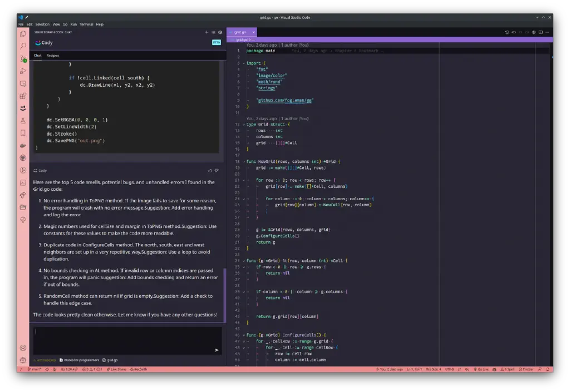The height and width of the screenshot is (392, 570).
Task: Split the editor to the right
Action: [540, 32]
